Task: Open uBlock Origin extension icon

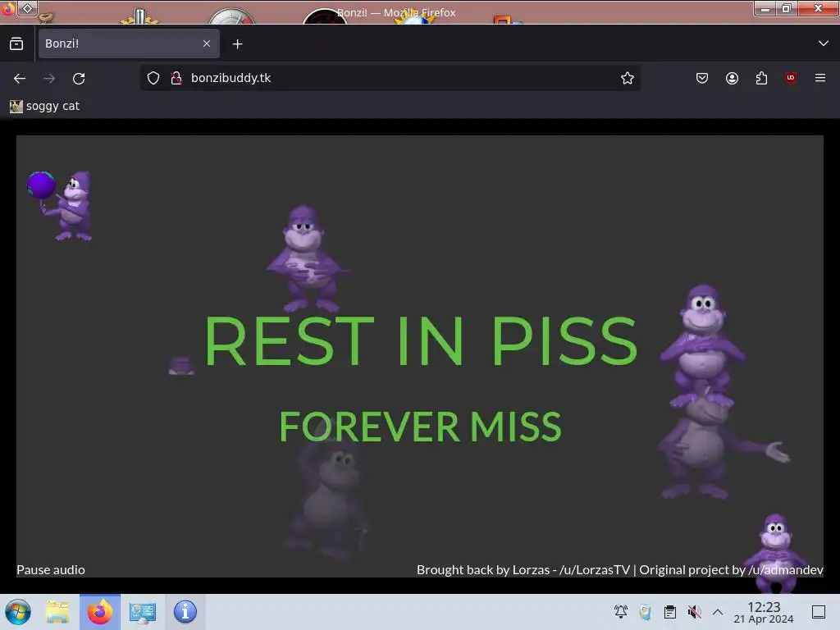Action: pos(791,78)
